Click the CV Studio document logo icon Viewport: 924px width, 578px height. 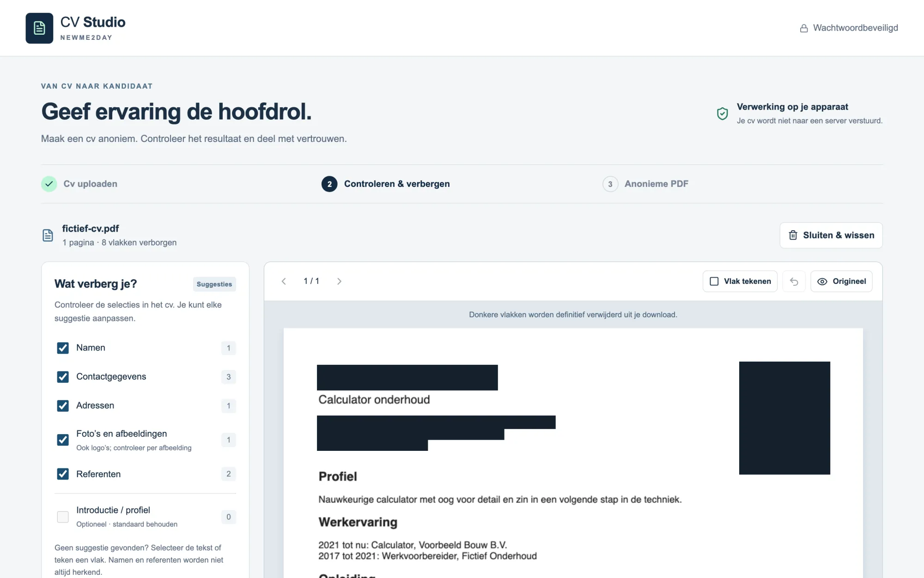point(39,28)
